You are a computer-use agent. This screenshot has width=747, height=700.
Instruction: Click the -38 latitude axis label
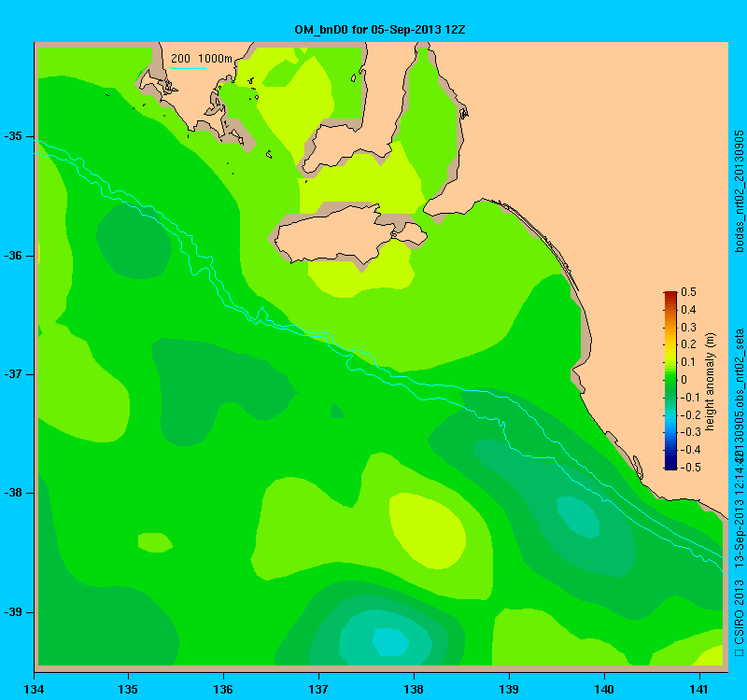(13, 493)
